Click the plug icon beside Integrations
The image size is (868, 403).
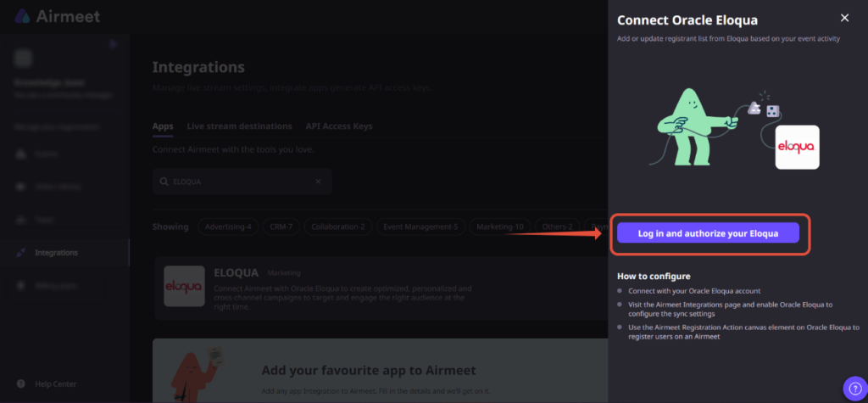tap(21, 253)
